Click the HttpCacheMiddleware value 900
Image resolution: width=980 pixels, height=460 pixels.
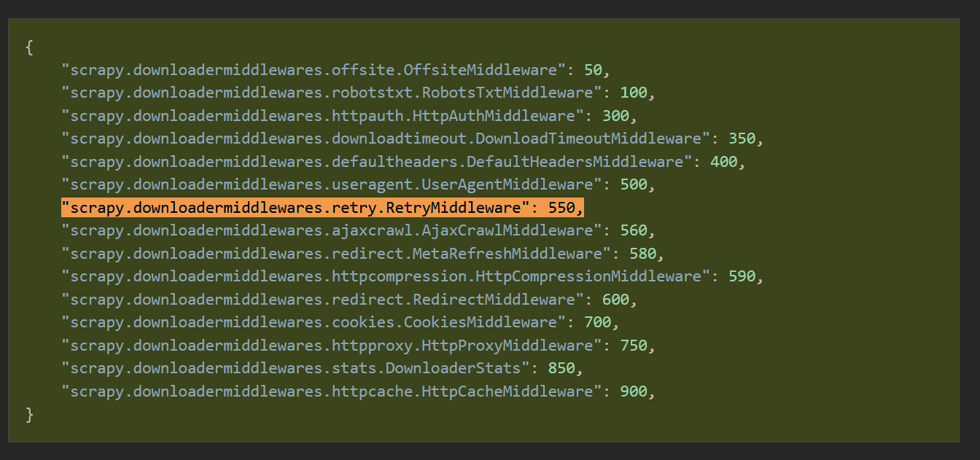[x=634, y=391]
